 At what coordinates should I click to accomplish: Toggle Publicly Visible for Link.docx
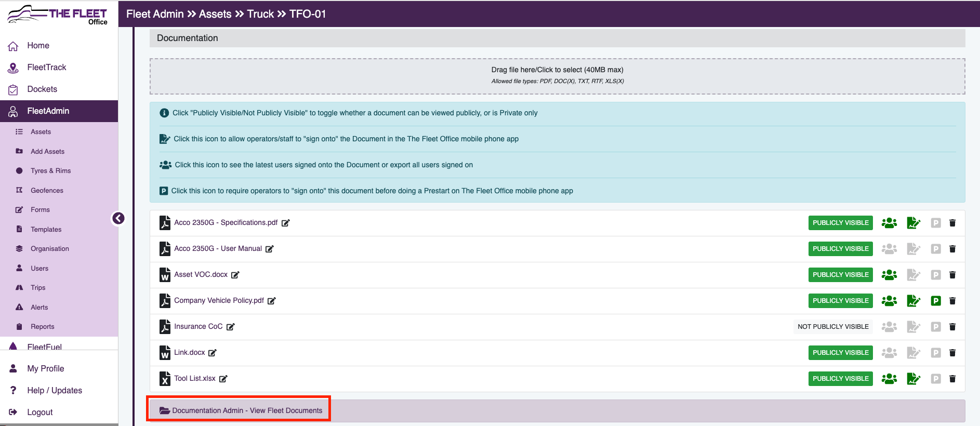click(840, 353)
